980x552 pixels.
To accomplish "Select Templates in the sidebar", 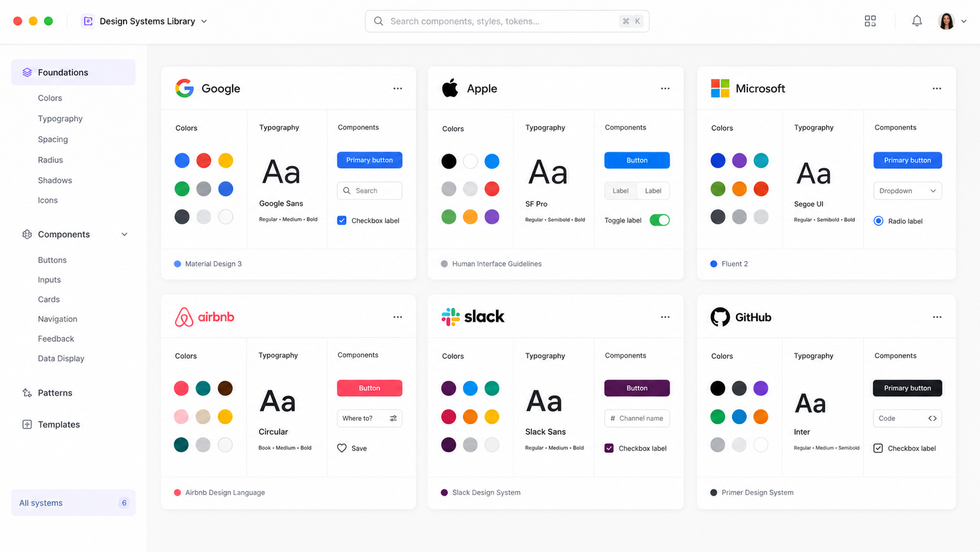I will tap(59, 425).
